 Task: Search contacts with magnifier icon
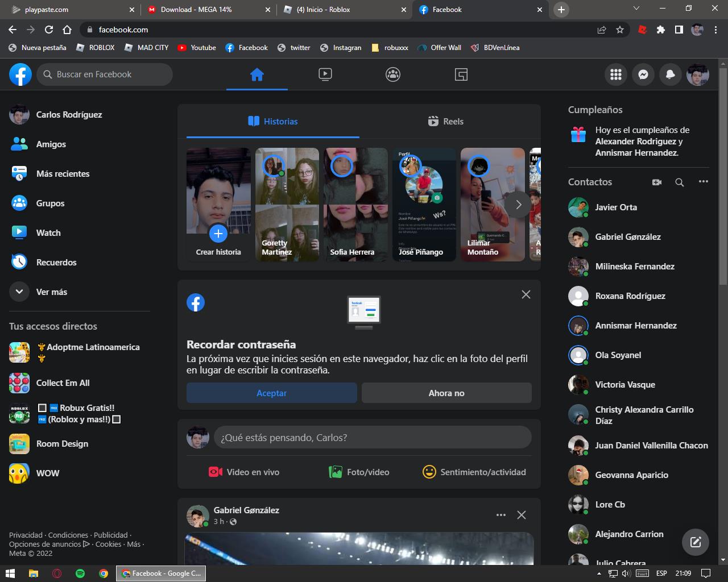680,182
